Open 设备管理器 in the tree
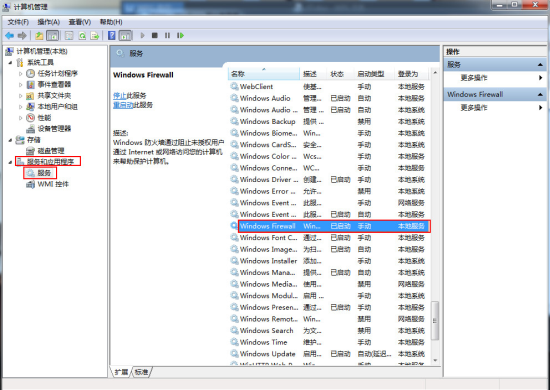The image size is (550, 390). [x=54, y=129]
